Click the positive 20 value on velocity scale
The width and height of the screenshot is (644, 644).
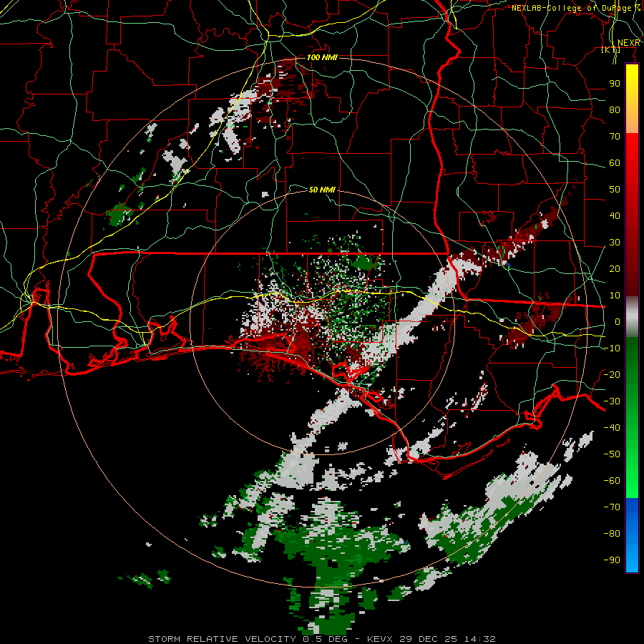click(615, 268)
